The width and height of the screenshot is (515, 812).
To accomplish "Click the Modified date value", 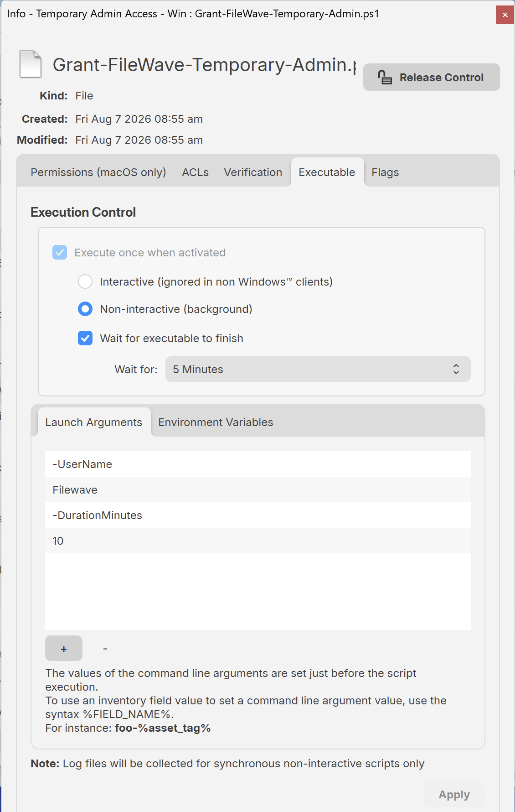I will click(x=139, y=140).
